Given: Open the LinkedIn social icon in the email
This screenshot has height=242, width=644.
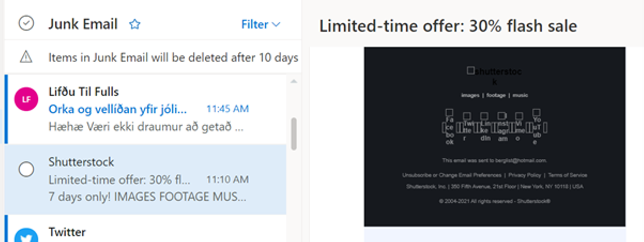Looking at the screenshot, I should tap(485, 127).
